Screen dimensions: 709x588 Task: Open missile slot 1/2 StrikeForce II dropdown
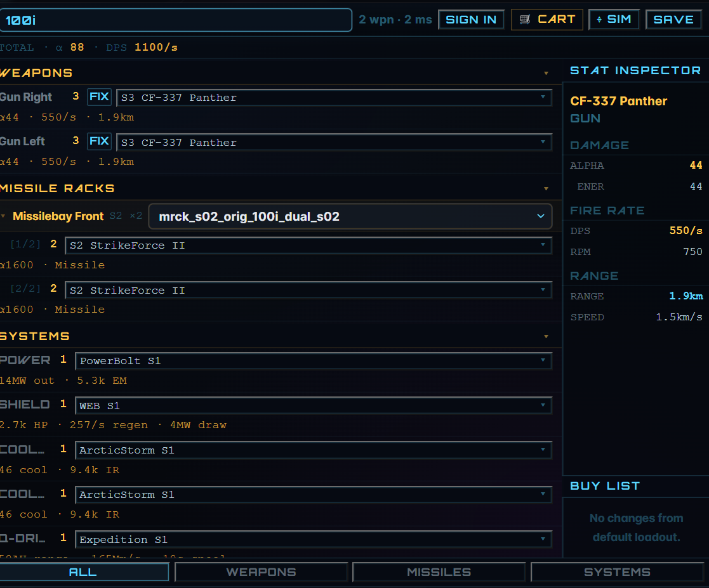coord(308,245)
